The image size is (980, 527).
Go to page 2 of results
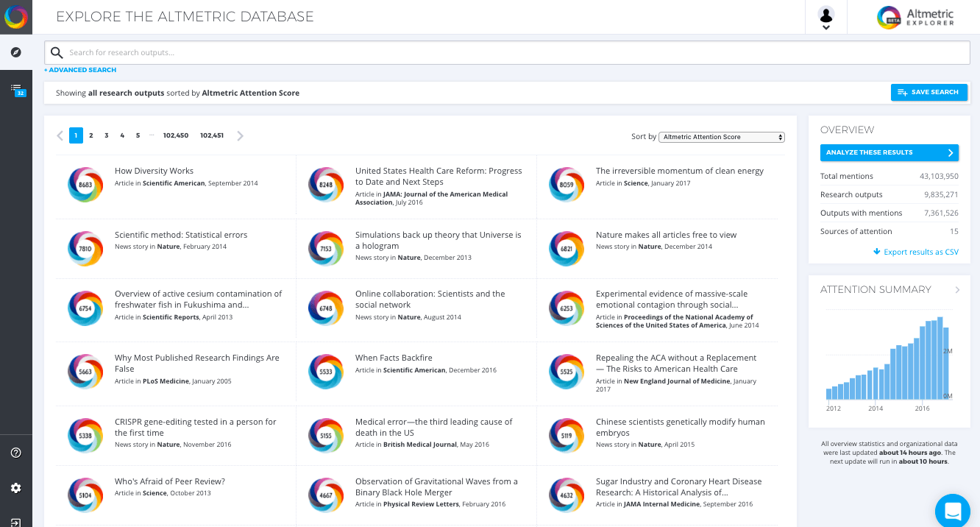click(91, 135)
